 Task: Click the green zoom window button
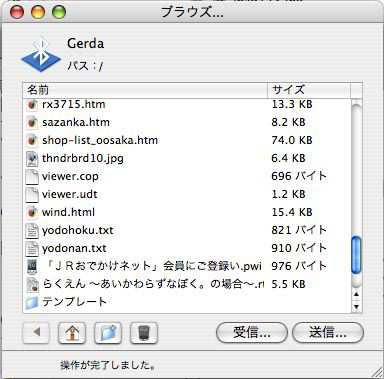pyautogui.click(x=59, y=12)
